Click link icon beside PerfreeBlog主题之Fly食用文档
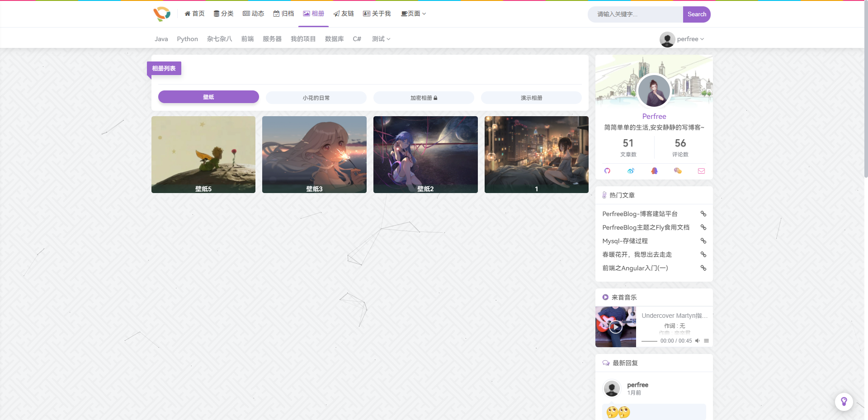Viewport: 868px width, 420px height. tap(703, 227)
